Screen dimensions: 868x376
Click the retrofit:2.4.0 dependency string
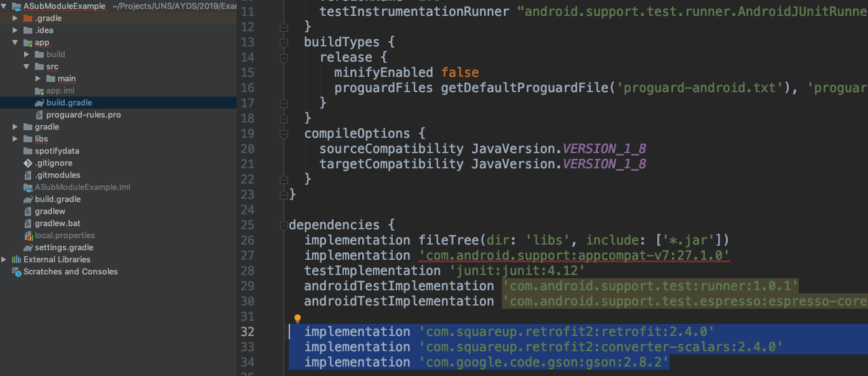click(566, 332)
